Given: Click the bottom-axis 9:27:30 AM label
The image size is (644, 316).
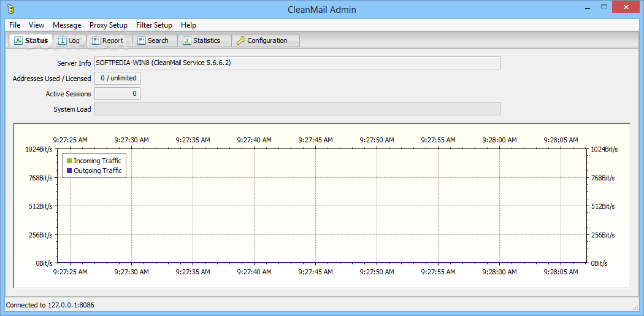Looking at the screenshot, I should point(131,272).
